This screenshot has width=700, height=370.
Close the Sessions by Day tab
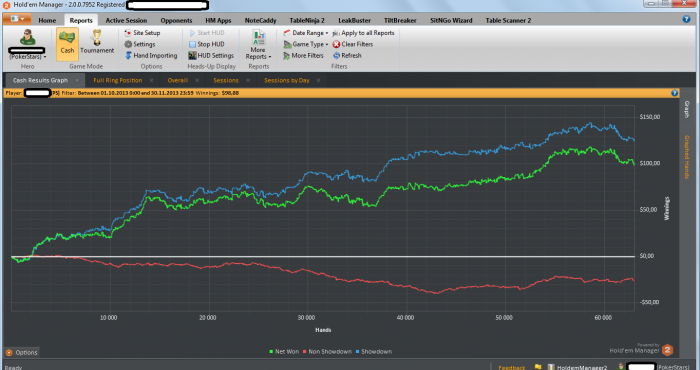point(318,80)
